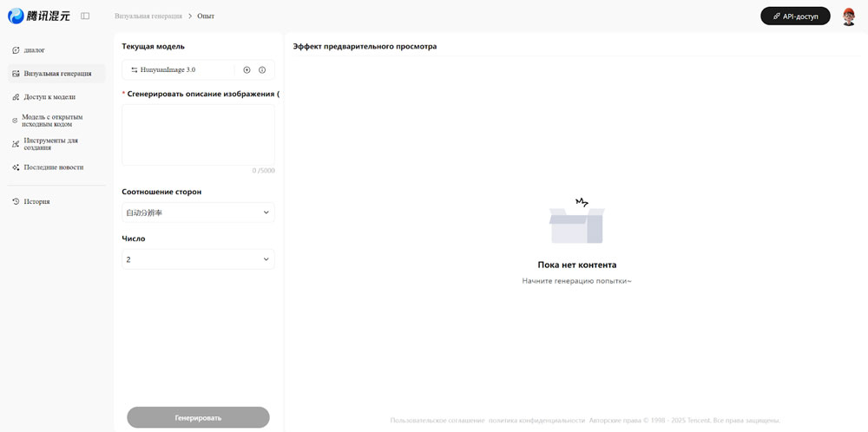The width and height of the screenshot is (868, 432).
Task: Click the Визуальная генерация breadcrumb
Action: (x=148, y=16)
